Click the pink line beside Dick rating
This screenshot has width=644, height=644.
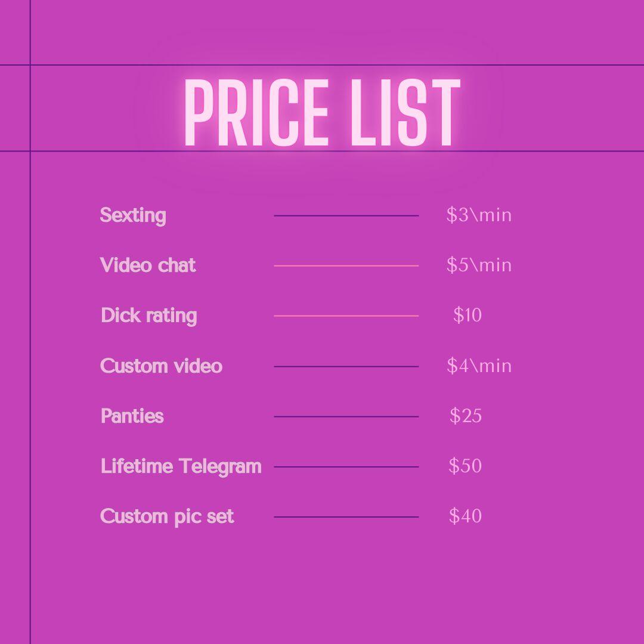[346, 316]
